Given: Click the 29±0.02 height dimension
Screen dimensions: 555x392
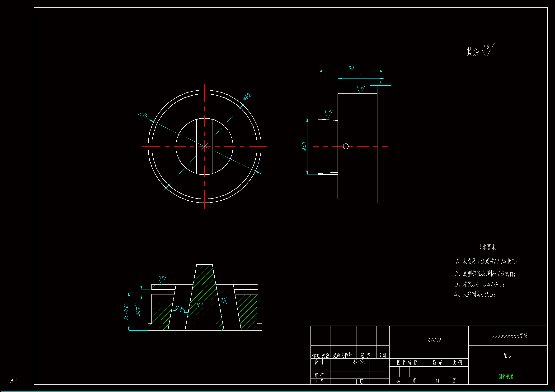Looking at the screenshot, I should pyautogui.click(x=126, y=311).
